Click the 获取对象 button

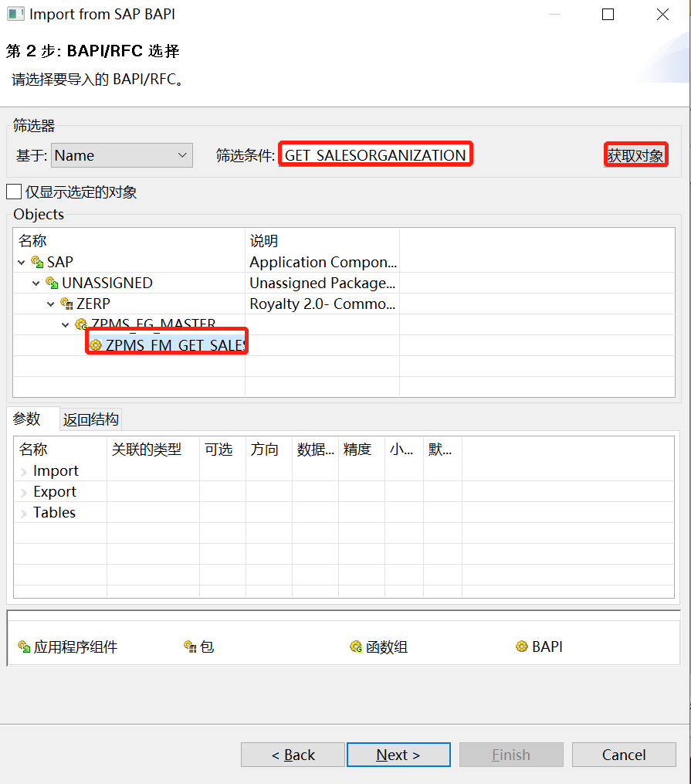635,154
